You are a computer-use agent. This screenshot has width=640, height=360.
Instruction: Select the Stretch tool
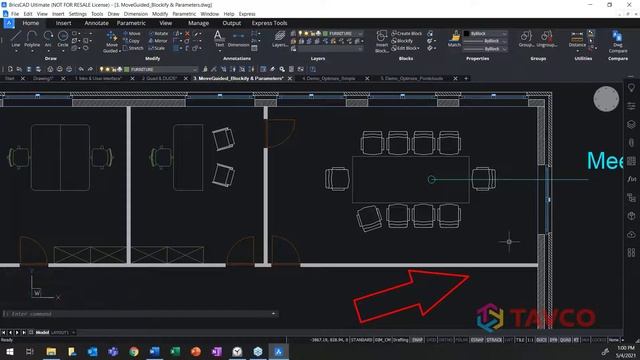coord(133,48)
